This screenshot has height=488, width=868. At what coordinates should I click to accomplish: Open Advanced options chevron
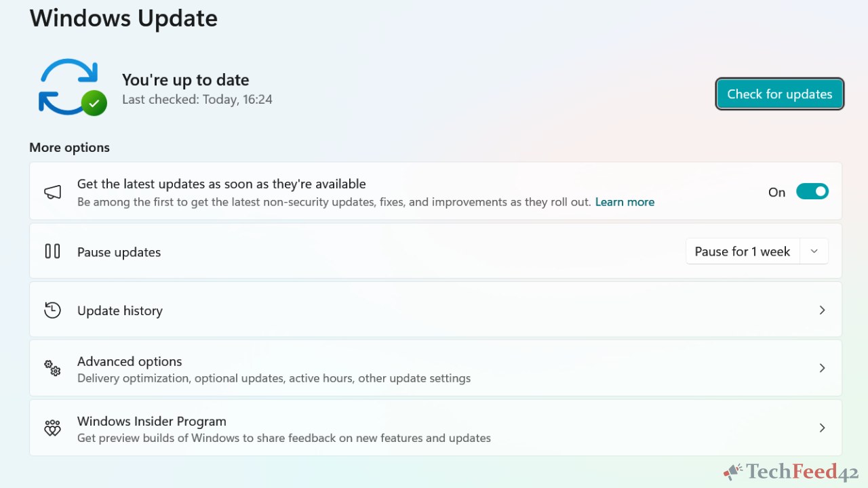822,368
